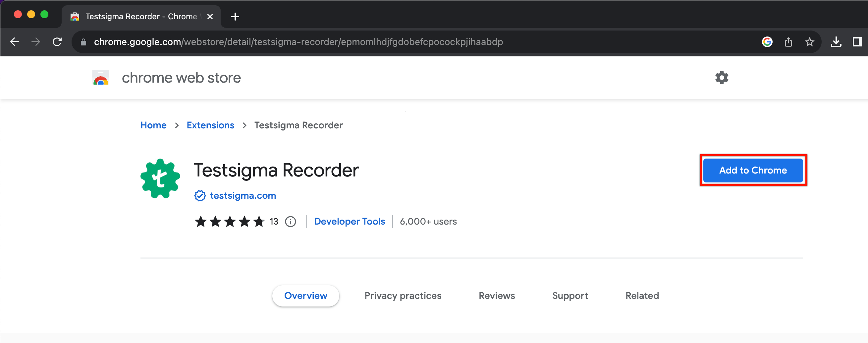Viewport: 868px width, 343px height.
Task: Switch to Privacy practices tab
Action: (403, 296)
